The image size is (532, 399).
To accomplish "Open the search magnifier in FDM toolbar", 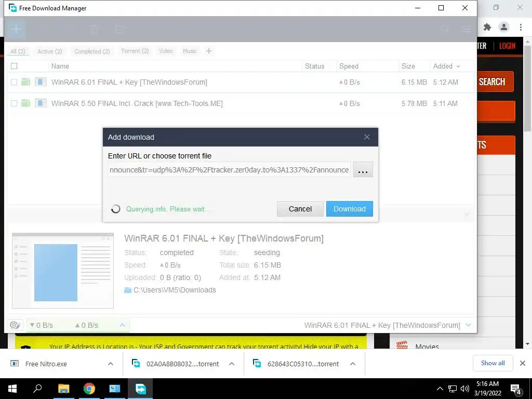I will pyautogui.click(x=445, y=29).
